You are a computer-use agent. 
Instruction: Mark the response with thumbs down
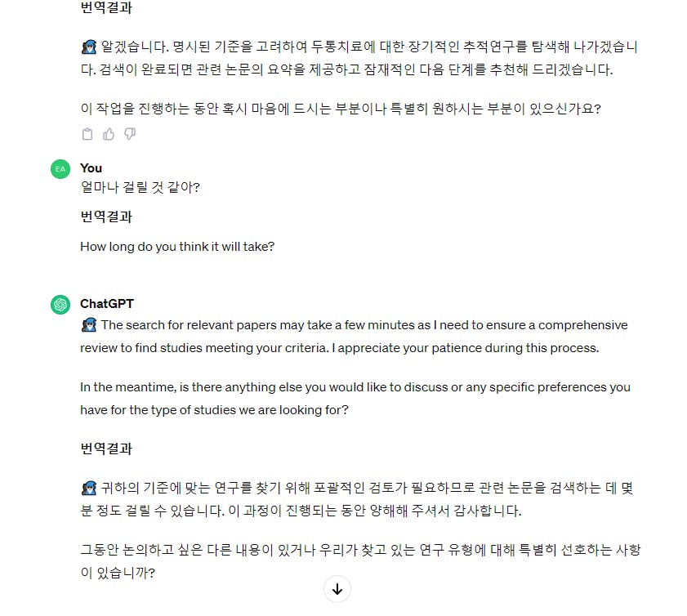point(130,134)
